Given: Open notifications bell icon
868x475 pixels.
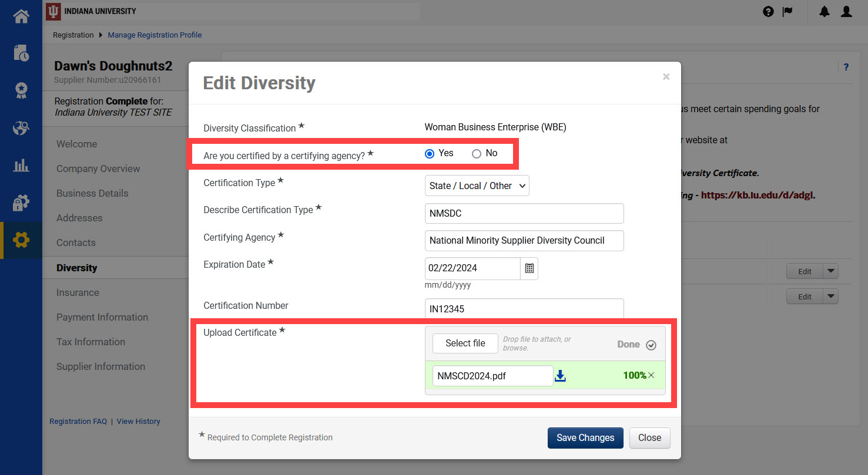Looking at the screenshot, I should [x=825, y=11].
